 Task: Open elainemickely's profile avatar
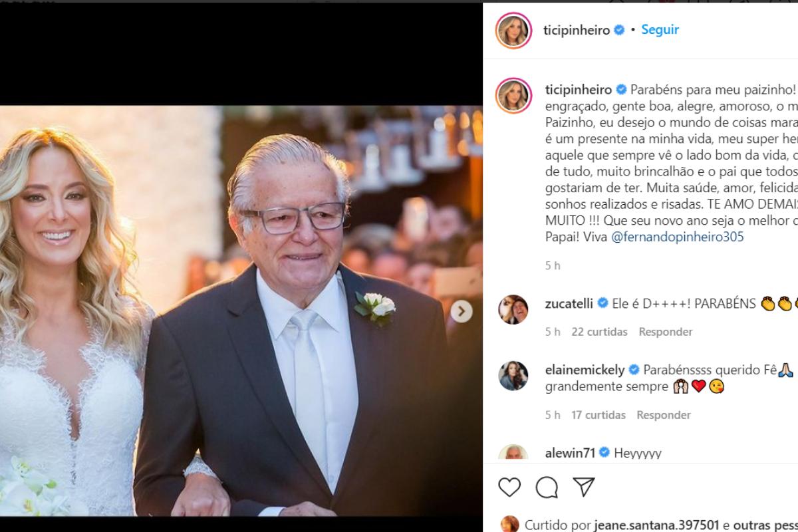point(513,376)
